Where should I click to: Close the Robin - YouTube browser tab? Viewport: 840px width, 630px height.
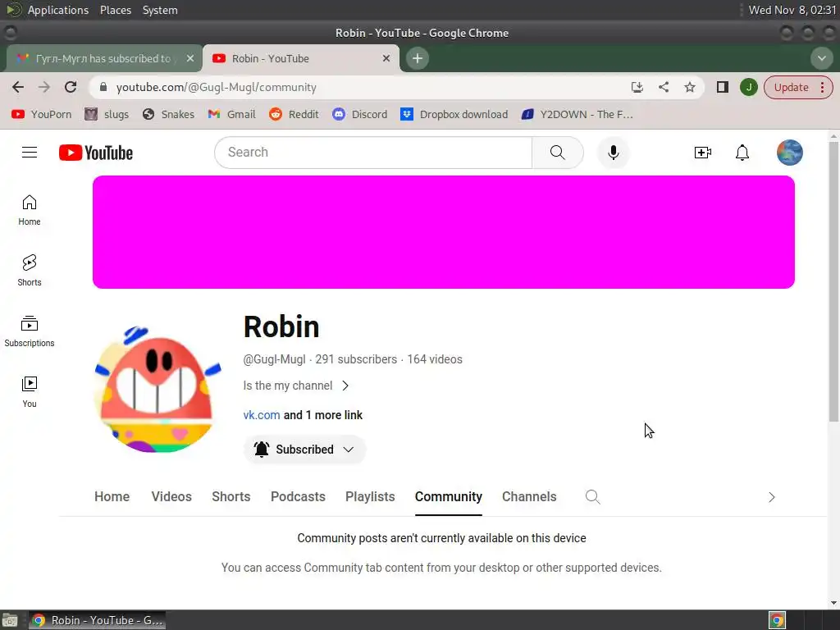click(386, 58)
